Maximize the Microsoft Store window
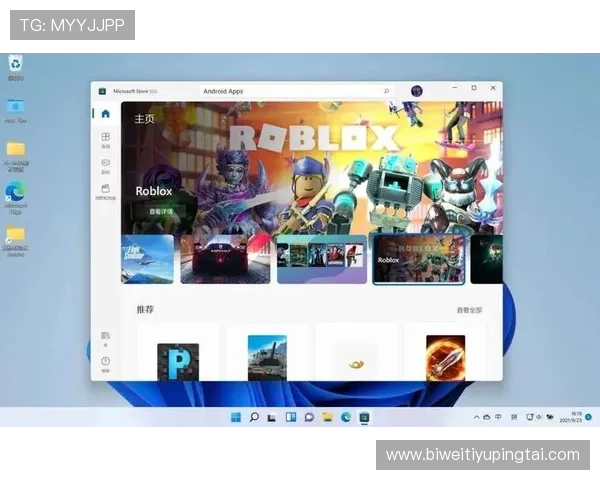 474,88
